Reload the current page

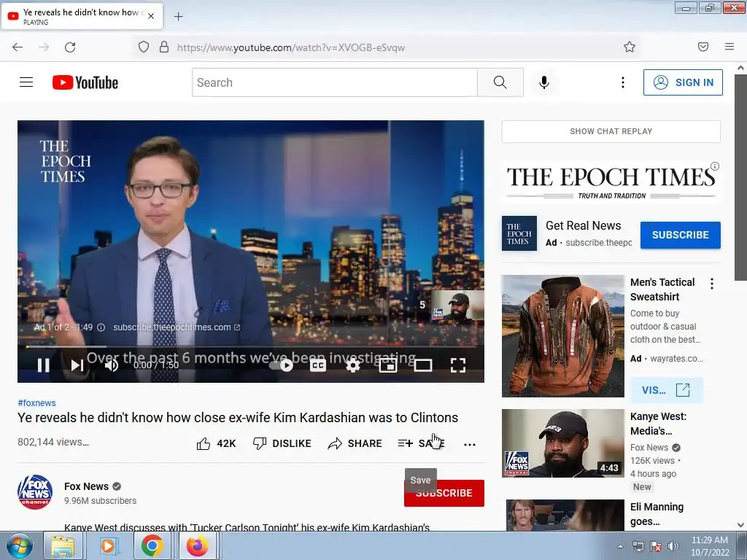click(x=70, y=47)
